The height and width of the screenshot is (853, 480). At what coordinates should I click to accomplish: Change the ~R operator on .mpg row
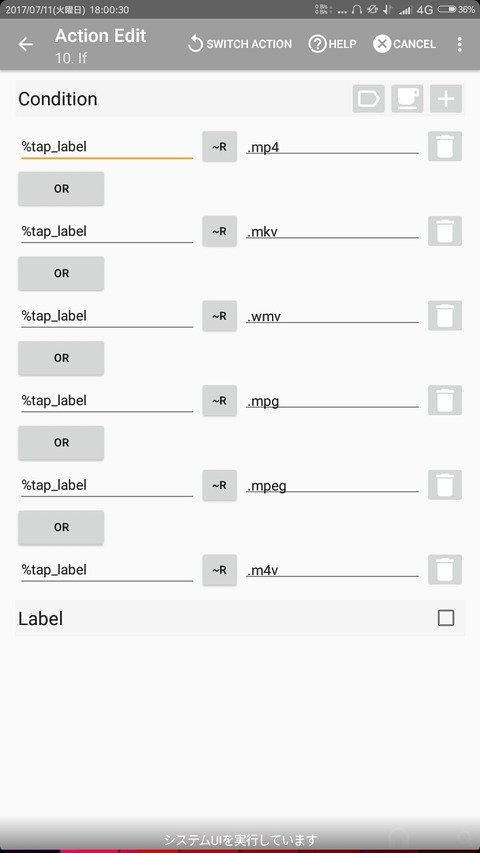coord(219,400)
